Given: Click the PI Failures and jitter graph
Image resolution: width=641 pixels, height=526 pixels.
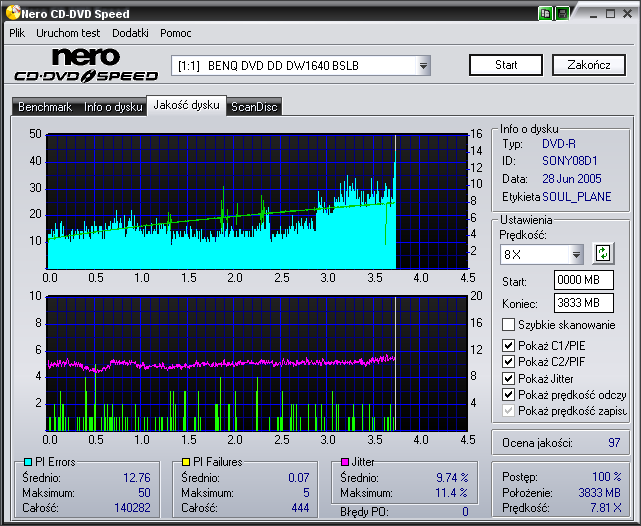Looking at the screenshot, I should point(257,363).
